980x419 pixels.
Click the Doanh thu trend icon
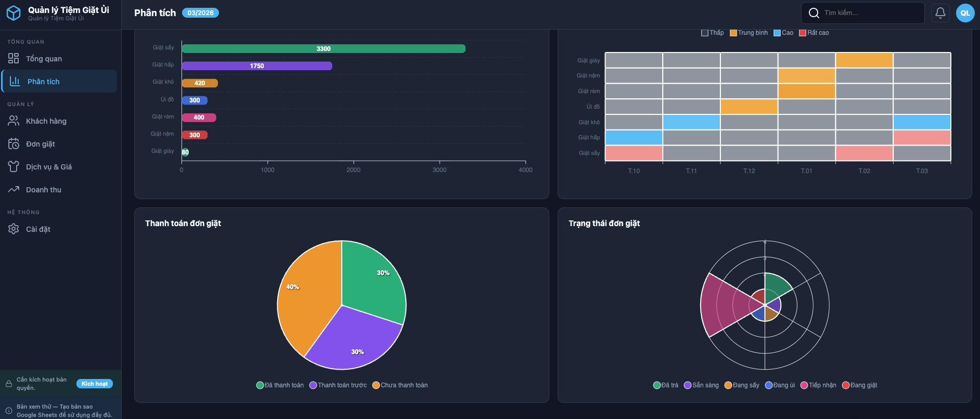pos(14,190)
